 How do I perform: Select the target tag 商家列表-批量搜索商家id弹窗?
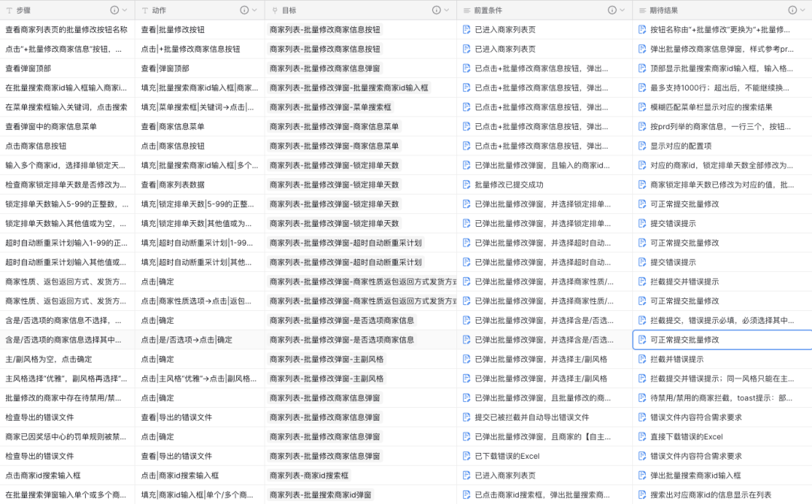coord(320,495)
